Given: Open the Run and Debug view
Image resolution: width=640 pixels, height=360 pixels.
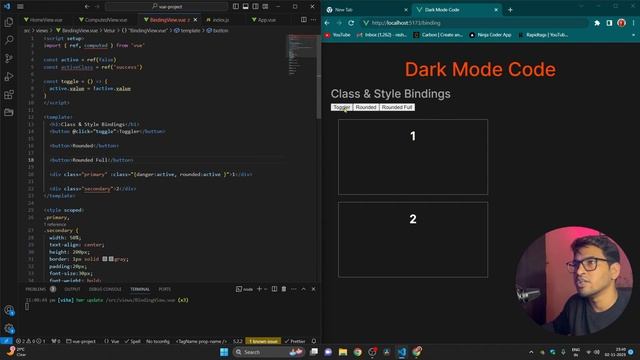Looking at the screenshot, I should (9, 76).
